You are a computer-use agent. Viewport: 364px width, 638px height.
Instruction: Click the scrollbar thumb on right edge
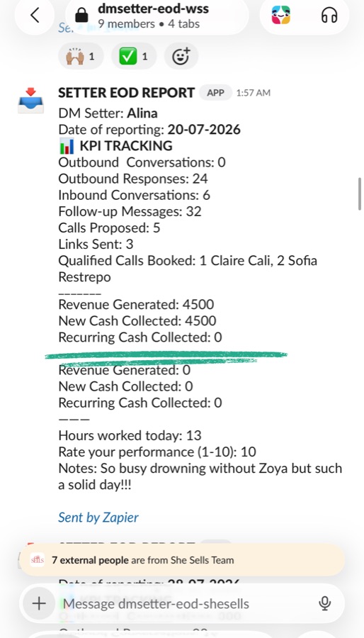tap(360, 194)
